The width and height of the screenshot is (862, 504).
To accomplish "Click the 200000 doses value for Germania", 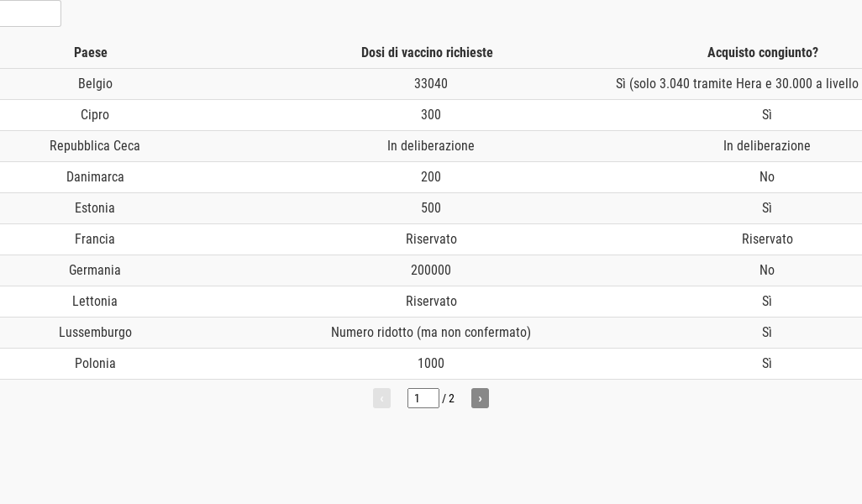I will pyautogui.click(x=431, y=270).
